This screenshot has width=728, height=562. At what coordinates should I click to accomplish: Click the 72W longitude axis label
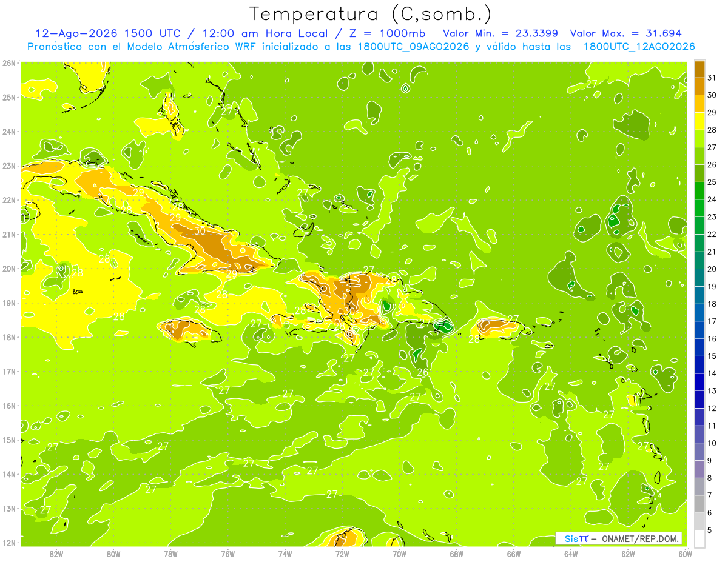[x=342, y=554]
